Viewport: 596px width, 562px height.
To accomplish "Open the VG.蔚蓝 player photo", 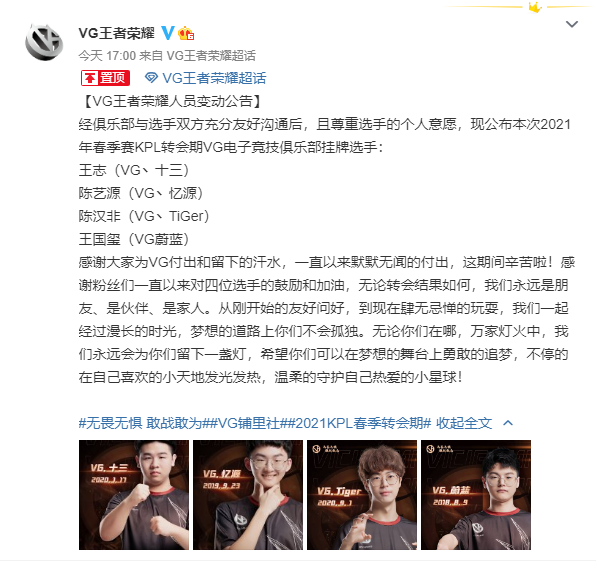I will pyautogui.click(x=476, y=495).
